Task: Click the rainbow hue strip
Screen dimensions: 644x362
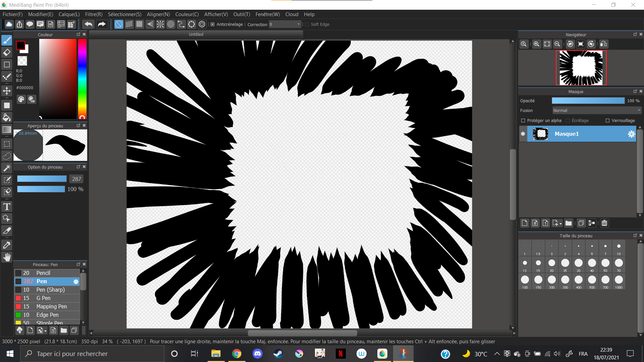Action: (x=82, y=79)
